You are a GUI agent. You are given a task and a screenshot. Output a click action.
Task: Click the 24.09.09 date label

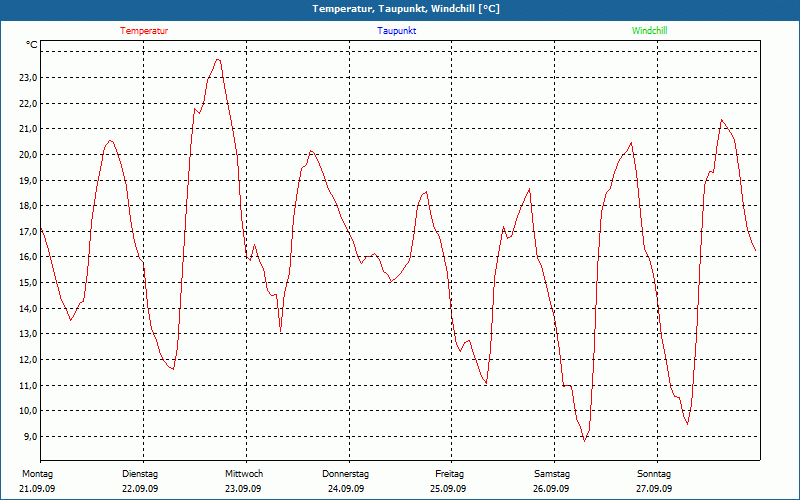click(346, 489)
